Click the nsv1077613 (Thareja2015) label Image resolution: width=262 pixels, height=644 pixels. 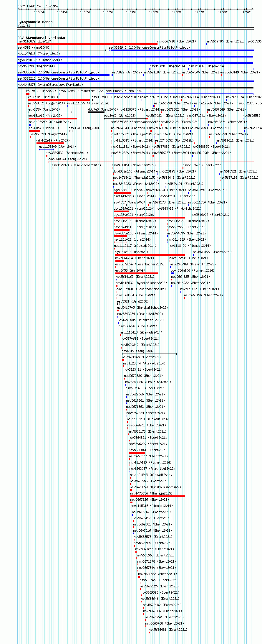pos(39,54)
